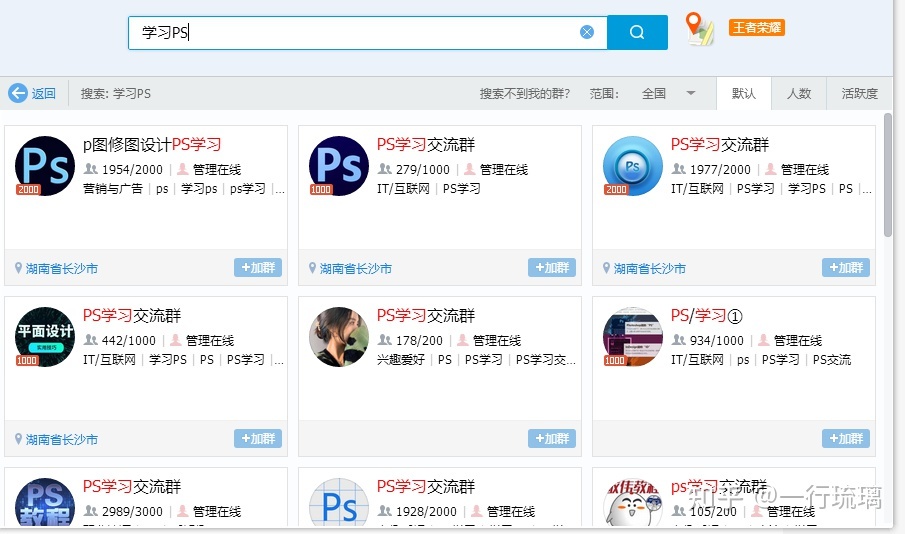Screen dimensions: 905x534
Task: Open the 王者荣耀 tag
Action: (x=756, y=27)
